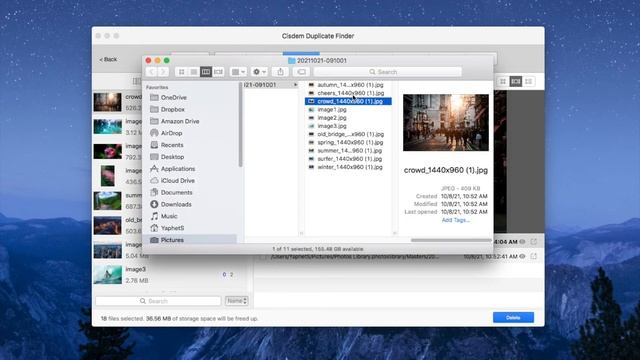Select highlighted file crowd_1440x960 (1).jpg
The width and height of the screenshot is (640, 360).
(348, 101)
